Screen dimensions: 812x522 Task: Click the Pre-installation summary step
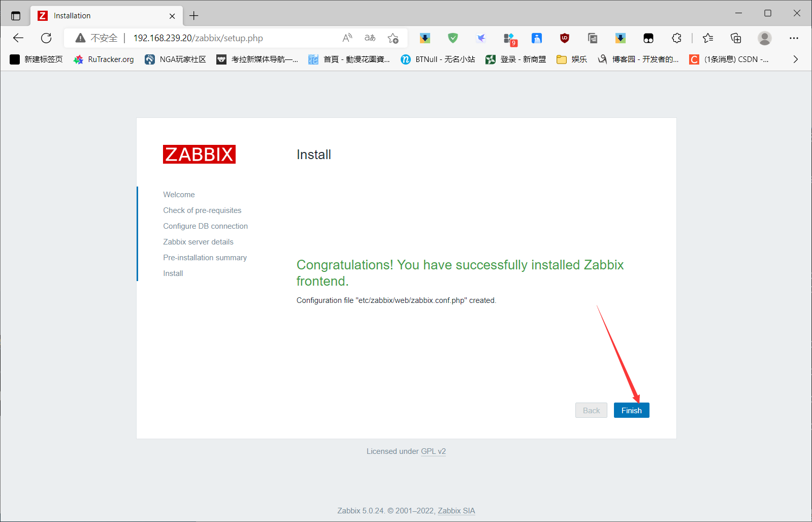205,258
